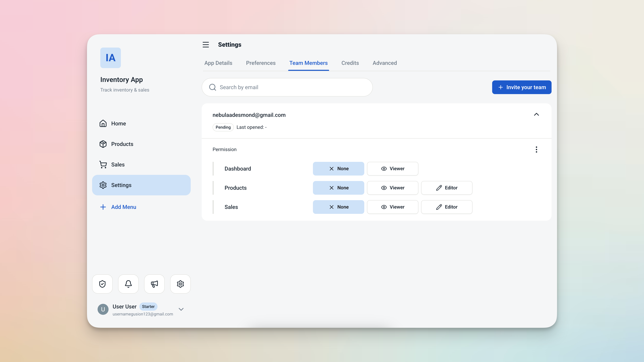Image resolution: width=644 pixels, height=362 pixels.
Task: Click the Products box icon in the sidebar
Action: (x=103, y=144)
